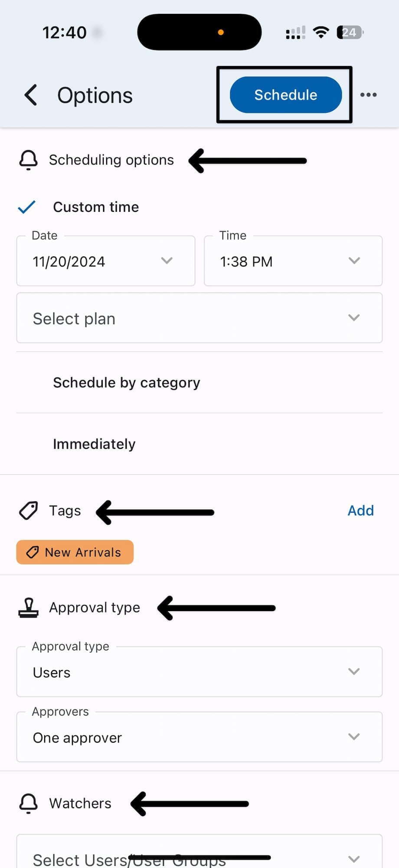Image resolution: width=399 pixels, height=868 pixels.
Task: Select Schedule by category option
Action: coord(126,383)
